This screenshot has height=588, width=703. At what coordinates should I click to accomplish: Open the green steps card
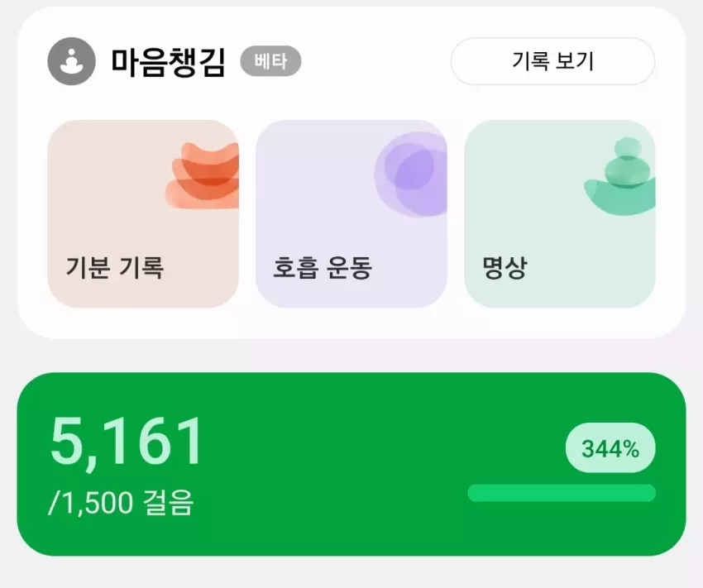[x=351, y=464]
